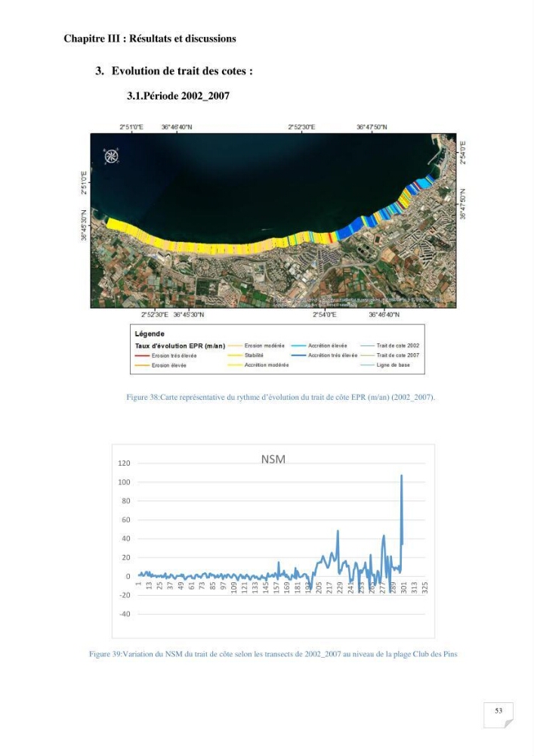Click the page number 53 corner box
The height and width of the screenshot is (756, 534).
(499, 715)
